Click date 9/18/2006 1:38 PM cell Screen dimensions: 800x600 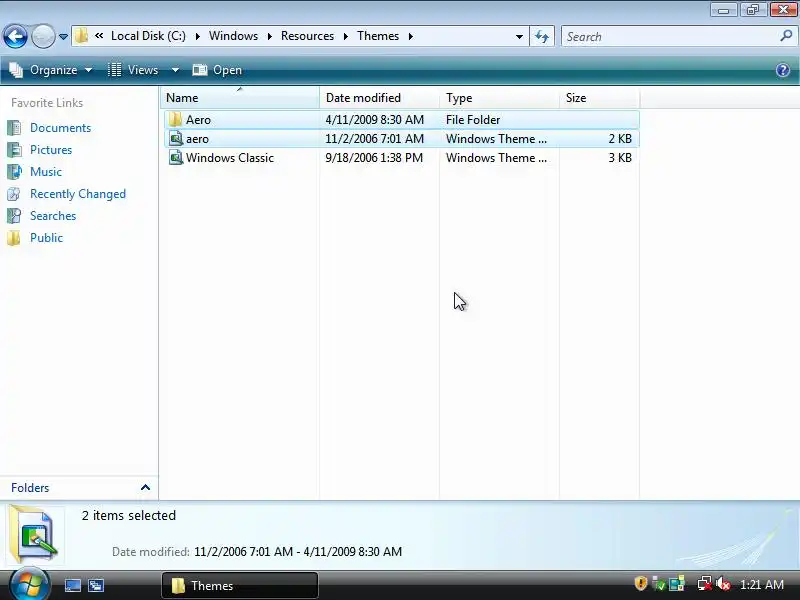374,158
